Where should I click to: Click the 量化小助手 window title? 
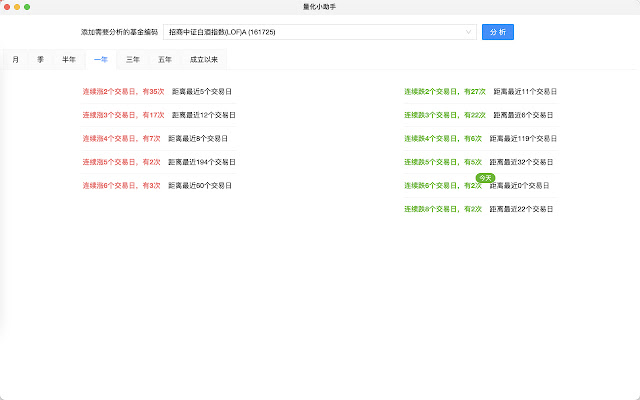pyautogui.click(x=320, y=7)
